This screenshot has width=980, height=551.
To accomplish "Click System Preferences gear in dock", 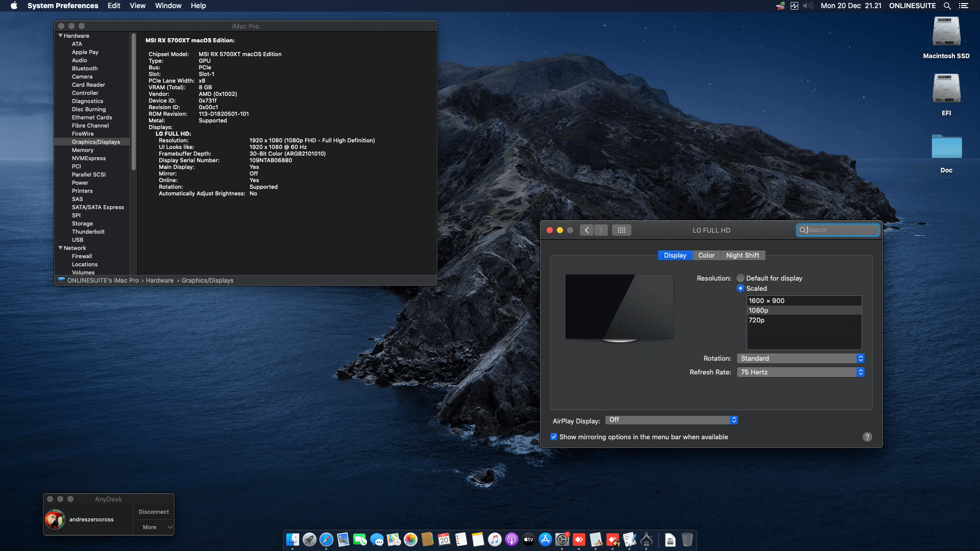I will [x=562, y=539].
